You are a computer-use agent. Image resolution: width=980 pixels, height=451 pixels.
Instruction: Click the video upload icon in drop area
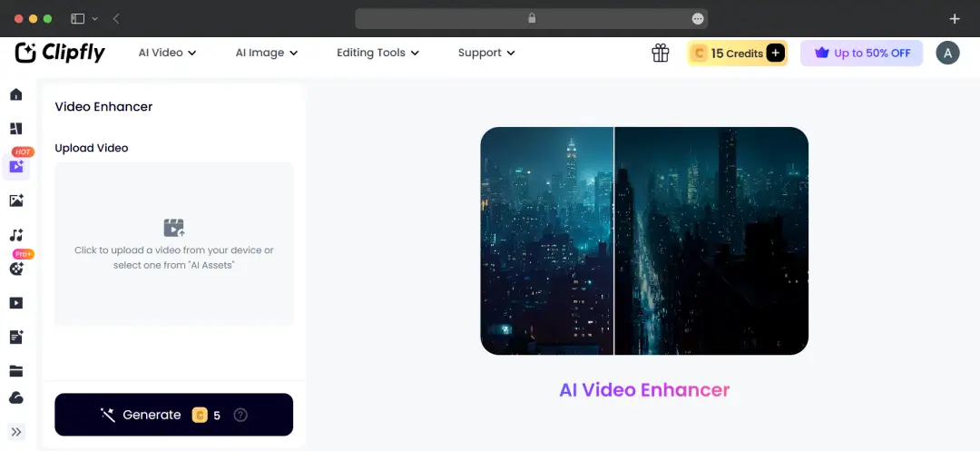coord(173,228)
